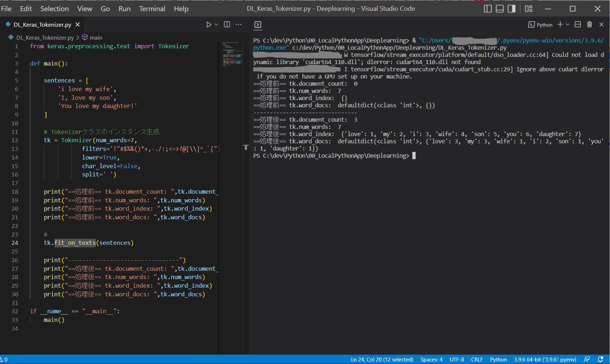Click the feedback icon in status bar
This screenshot has width=610, height=364.
pos(587,359)
